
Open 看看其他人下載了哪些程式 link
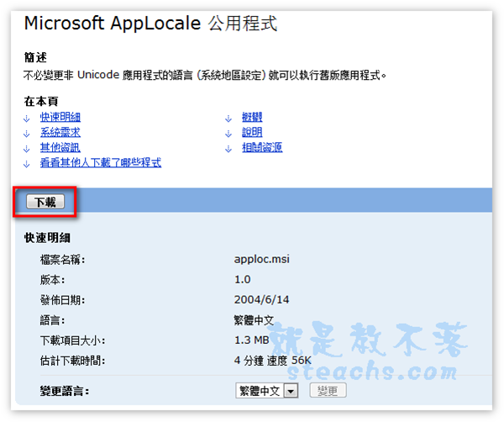coord(101,162)
